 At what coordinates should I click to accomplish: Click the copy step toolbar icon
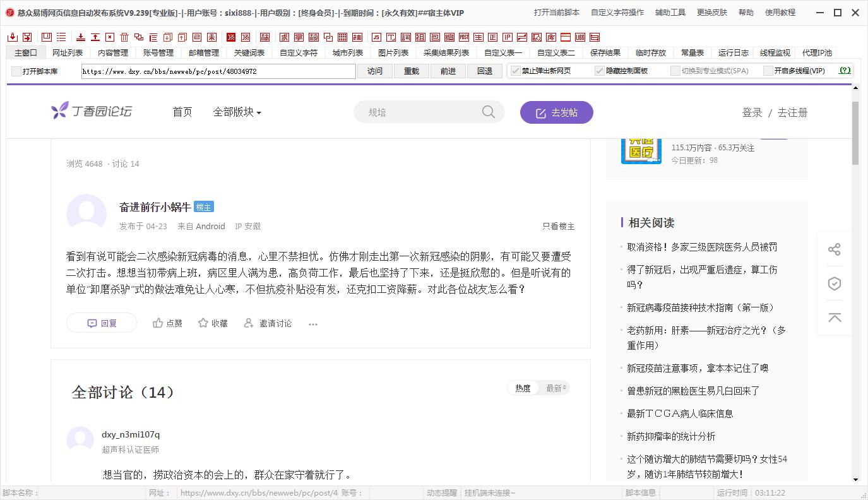[x=139, y=37]
